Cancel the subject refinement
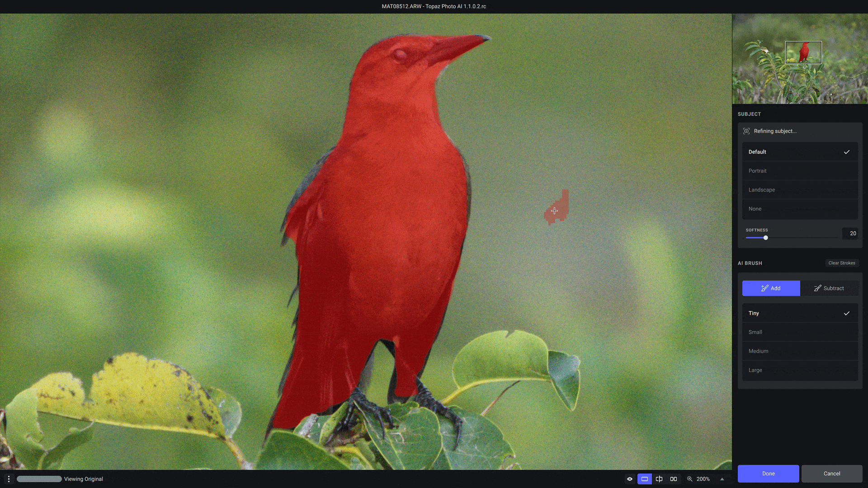 [x=831, y=474]
